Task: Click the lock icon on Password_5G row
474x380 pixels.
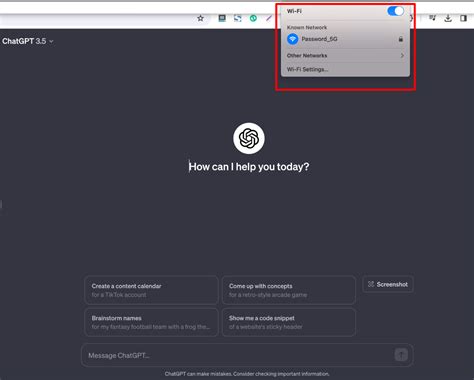Action: [x=401, y=39]
